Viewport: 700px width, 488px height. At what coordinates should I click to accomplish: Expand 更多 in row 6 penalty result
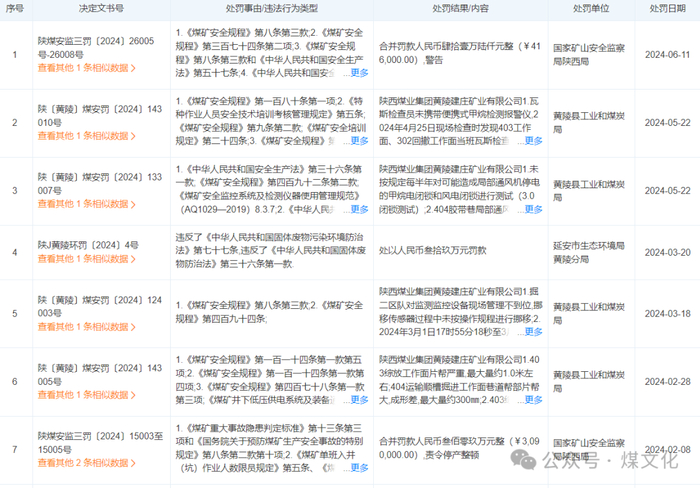coord(533,400)
